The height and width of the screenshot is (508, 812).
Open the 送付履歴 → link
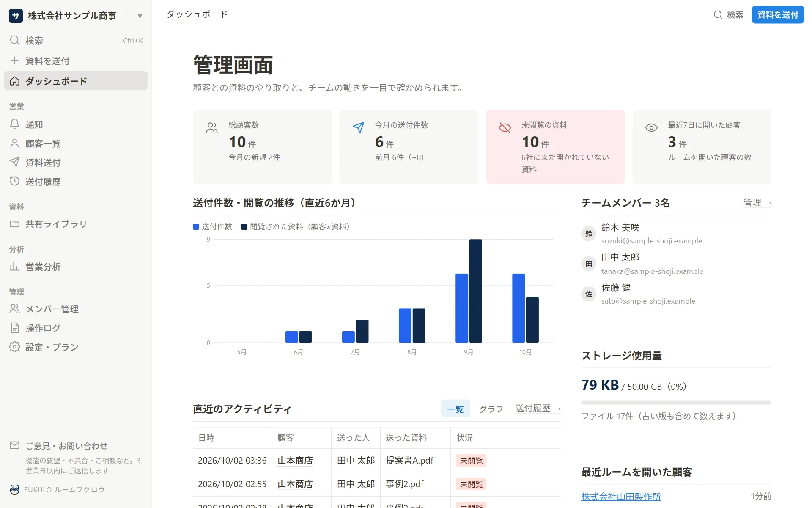(x=538, y=409)
